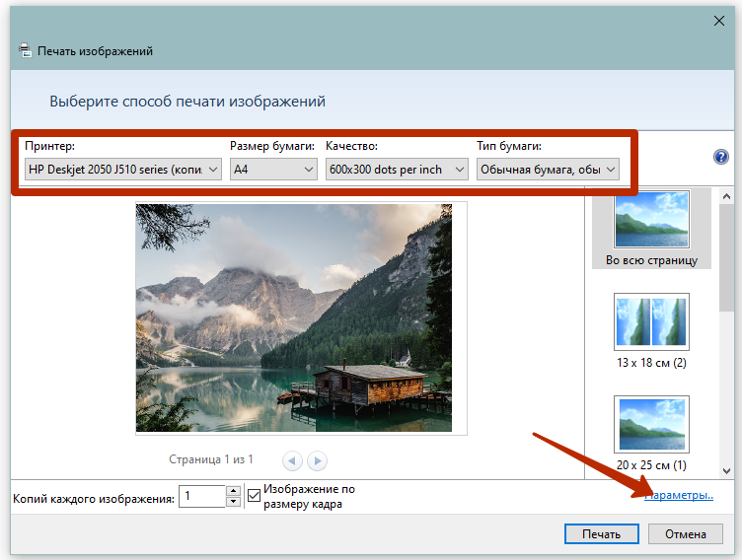Click the copies number input field
The height and width of the screenshot is (560, 742).
click(x=202, y=496)
